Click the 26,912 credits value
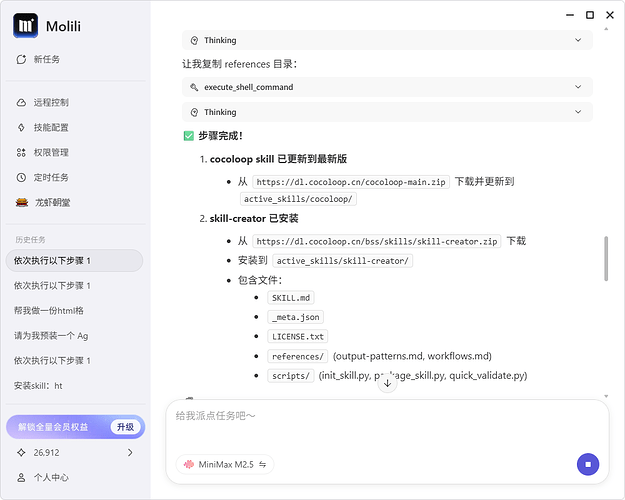The height and width of the screenshot is (500, 625). tap(46, 453)
